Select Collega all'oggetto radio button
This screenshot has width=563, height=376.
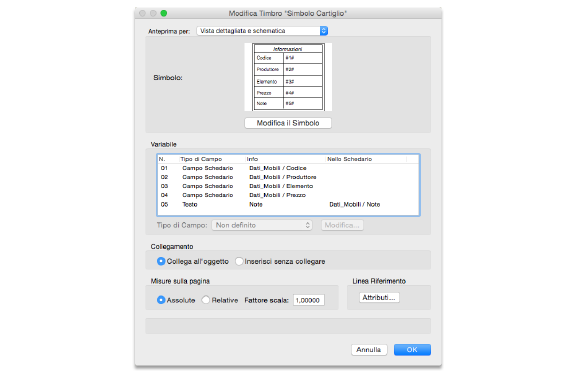click(161, 261)
